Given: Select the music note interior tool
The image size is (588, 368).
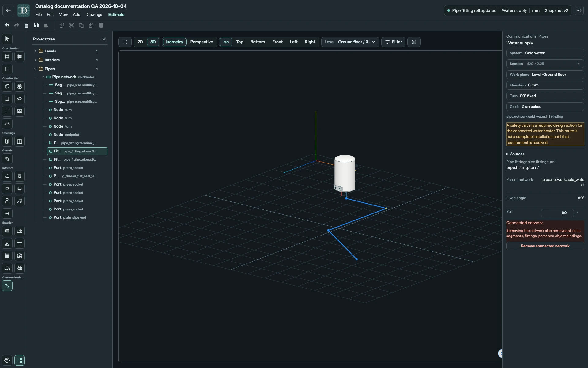Looking at the screenshot, I should (20, 201).
